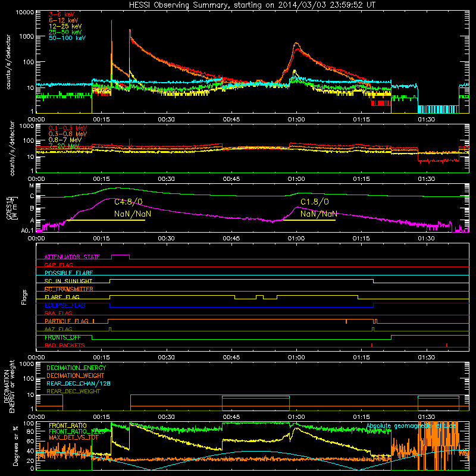Click the 'SC_IN_SUNLIGHT' flag label

pos(68,281)
